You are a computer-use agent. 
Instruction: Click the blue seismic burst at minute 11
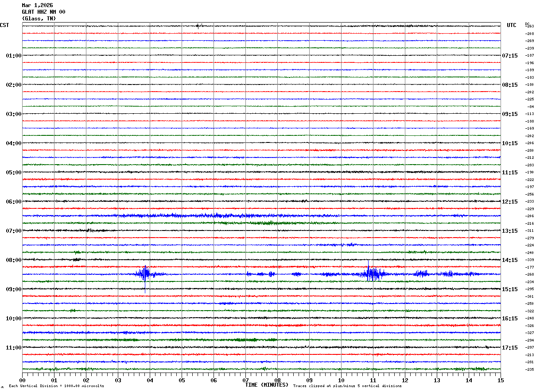pos(373,274)
